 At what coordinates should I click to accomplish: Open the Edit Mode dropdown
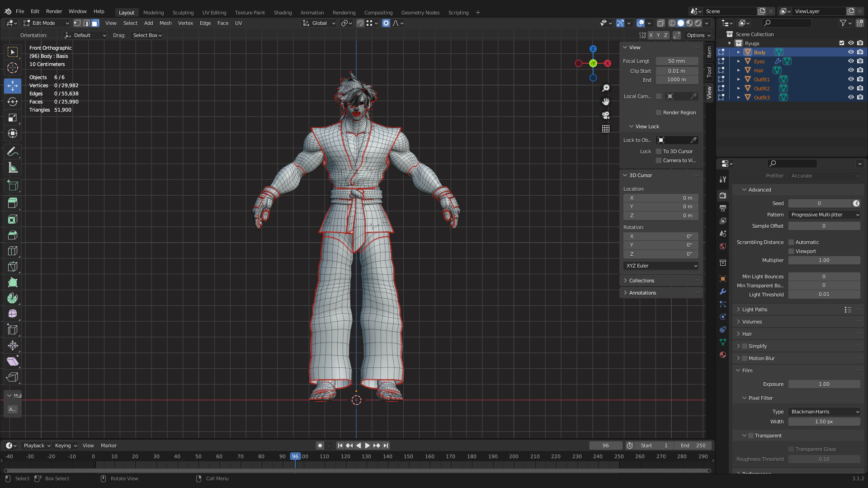pyautogui.click(x=47, y=23)
